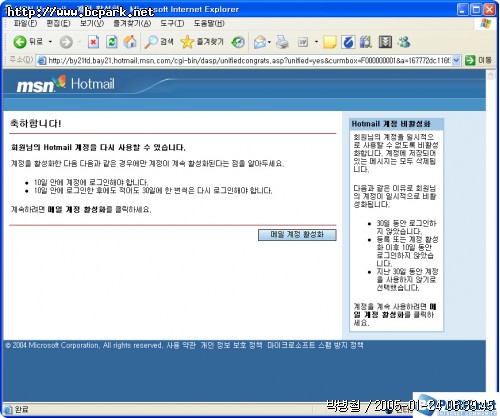Expand the Edit icon dropdown arrow
This screenshot has height=418, width=500.
316,42
